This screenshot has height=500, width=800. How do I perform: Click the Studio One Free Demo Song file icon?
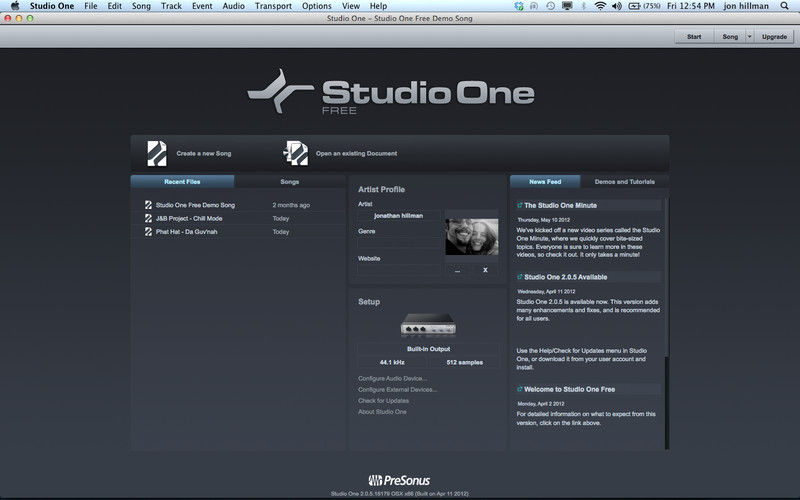148,205
